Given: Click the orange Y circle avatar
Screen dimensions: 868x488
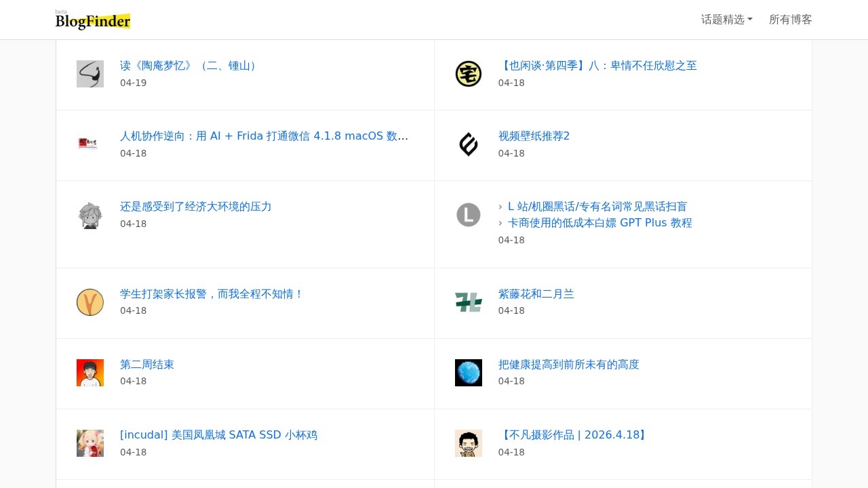Looking at the screenshot, I should 90,302.
